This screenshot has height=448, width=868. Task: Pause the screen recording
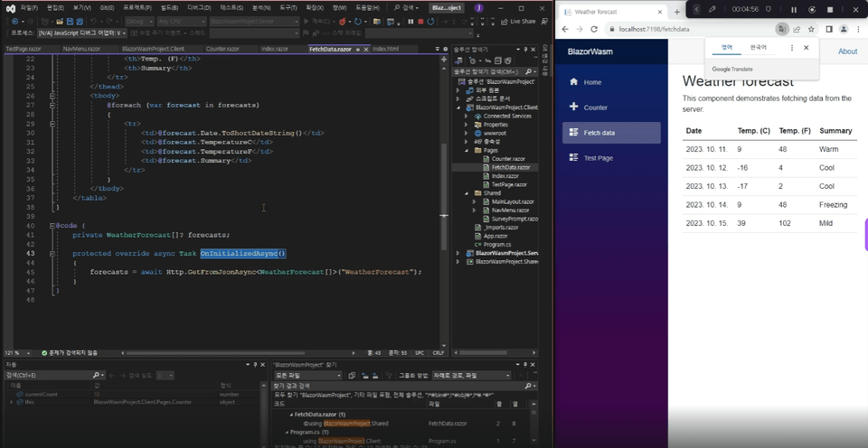point(794,9)
